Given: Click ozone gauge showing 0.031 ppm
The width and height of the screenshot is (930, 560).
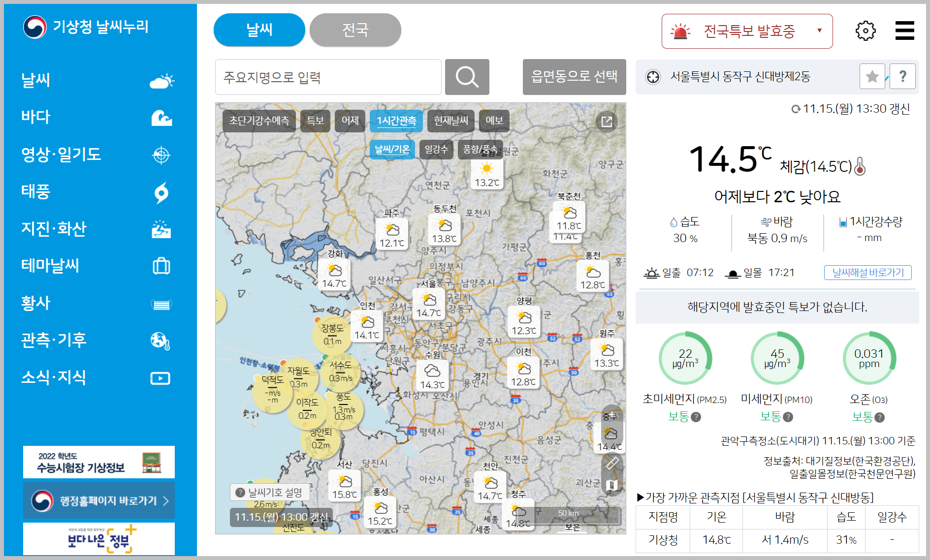Looking at the screenshot, I should (x=869, y=358).
